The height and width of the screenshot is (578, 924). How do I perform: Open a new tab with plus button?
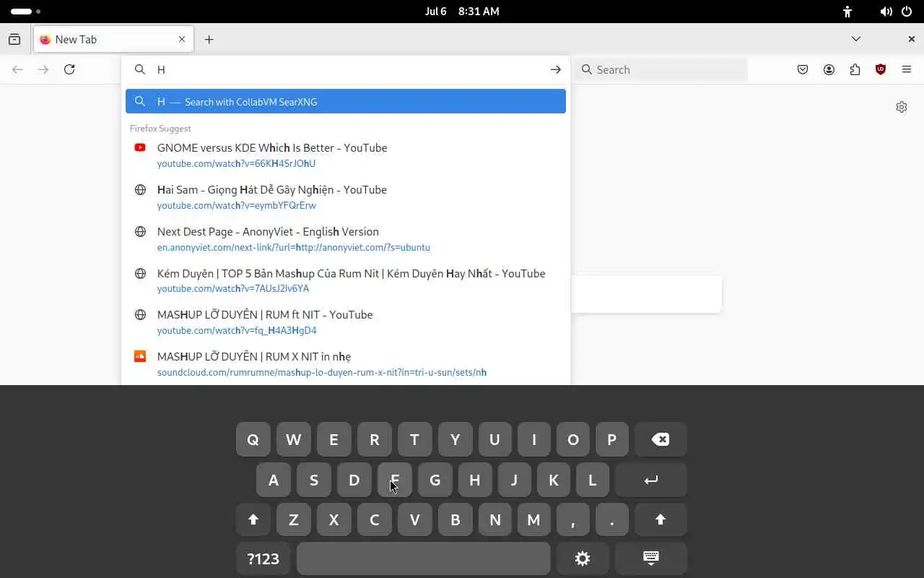[x=209, y=39]
